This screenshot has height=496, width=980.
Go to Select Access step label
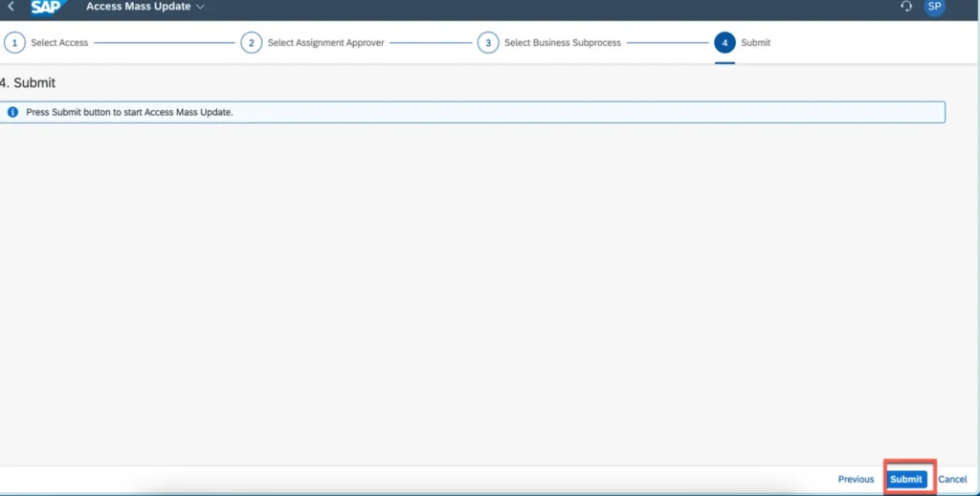click(x=59, y=43)
